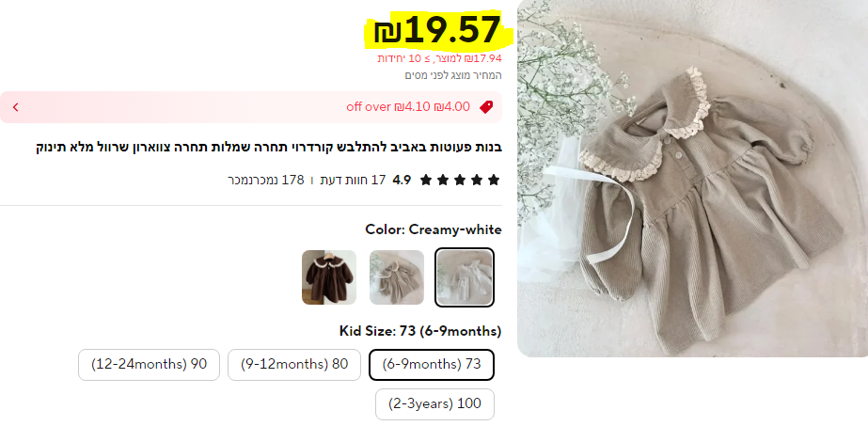Choose size 90 (12-24months)
This screenshot has height=426, width=868.
[149, 365]
